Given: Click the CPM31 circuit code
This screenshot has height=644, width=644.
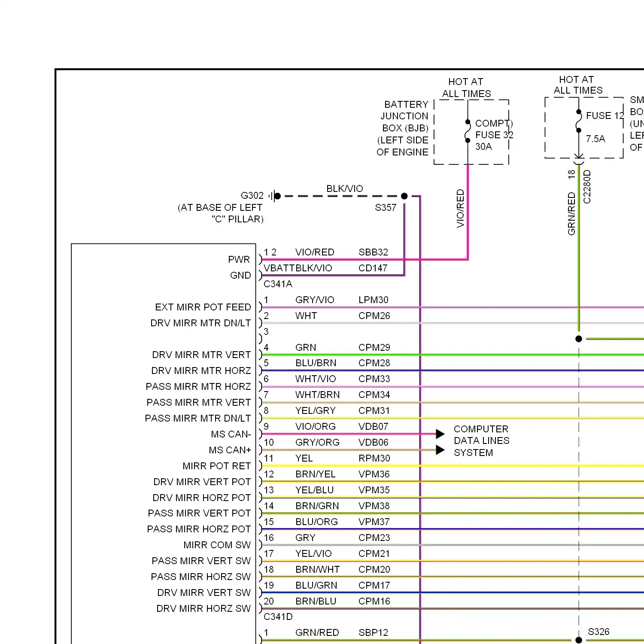Looking at the screenshot, I should pos(374,410).
